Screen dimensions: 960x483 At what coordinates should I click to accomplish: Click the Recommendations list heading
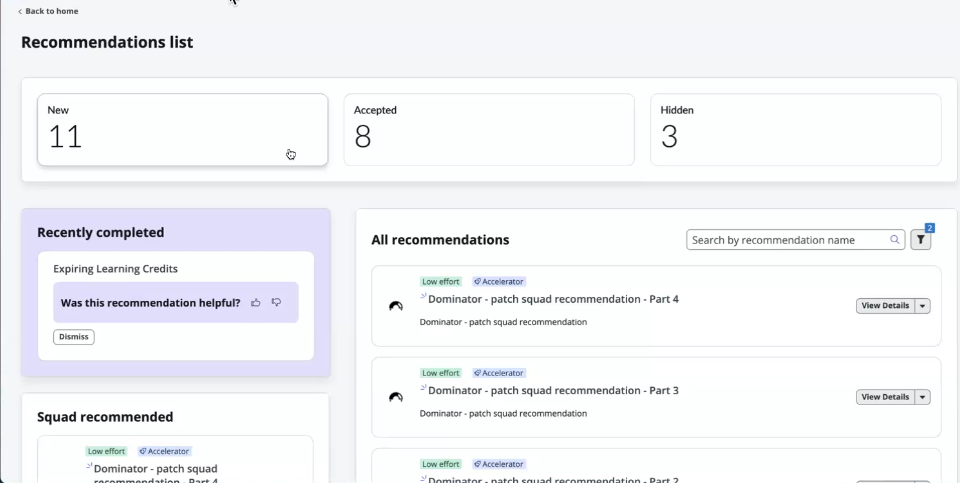(x=107, y=42)
